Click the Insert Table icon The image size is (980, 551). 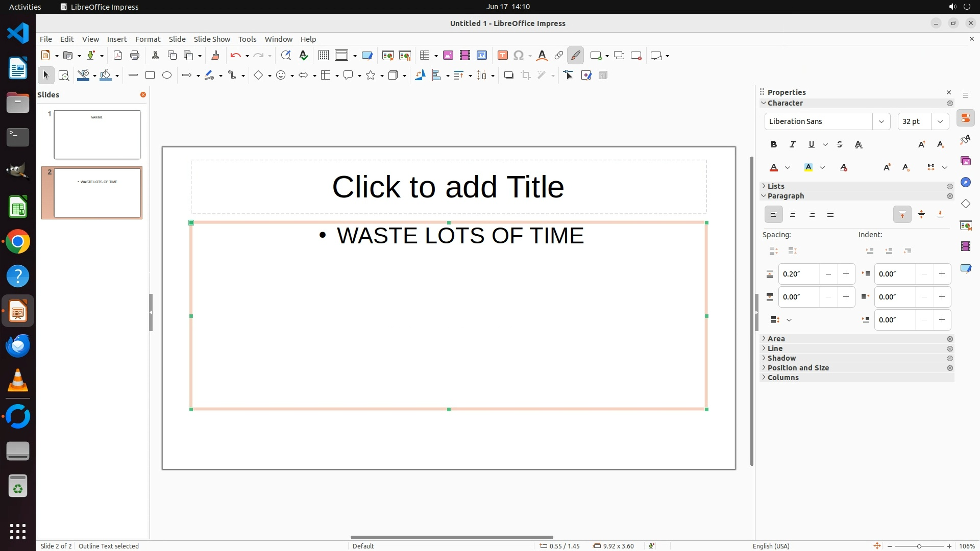pos(424,56)
